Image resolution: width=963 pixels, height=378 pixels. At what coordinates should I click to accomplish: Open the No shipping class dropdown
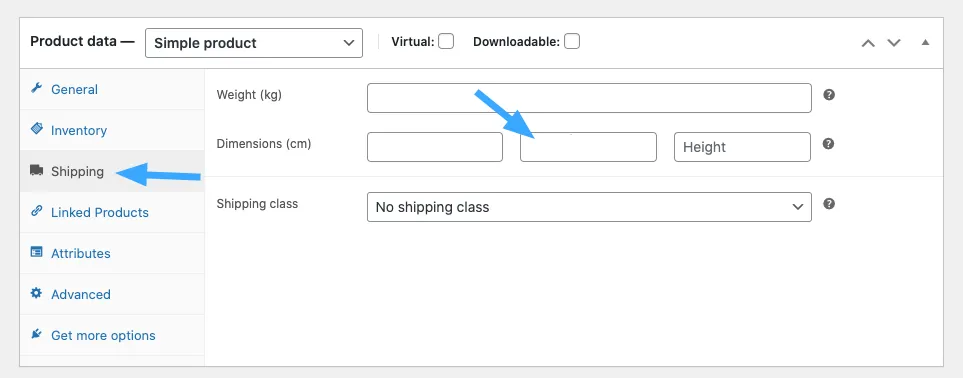click(x=589, y=207)
